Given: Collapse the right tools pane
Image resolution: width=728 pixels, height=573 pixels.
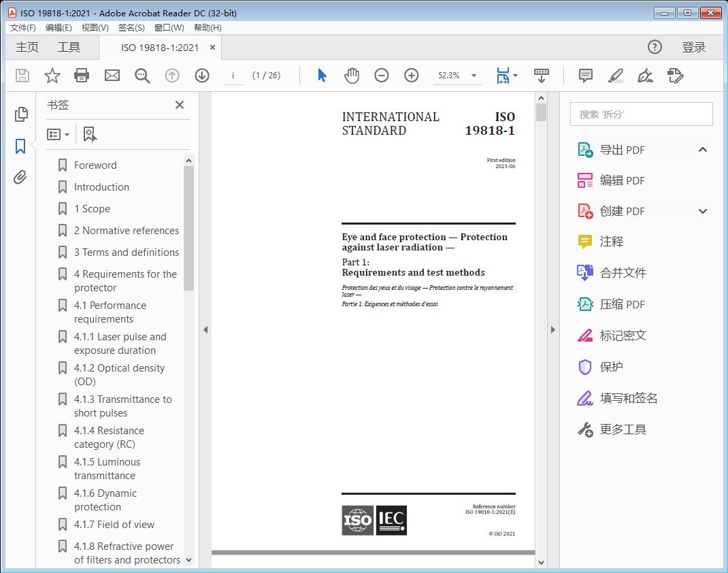Looking at the screenshot, I should pyautogui.click(x=552, y=330).
